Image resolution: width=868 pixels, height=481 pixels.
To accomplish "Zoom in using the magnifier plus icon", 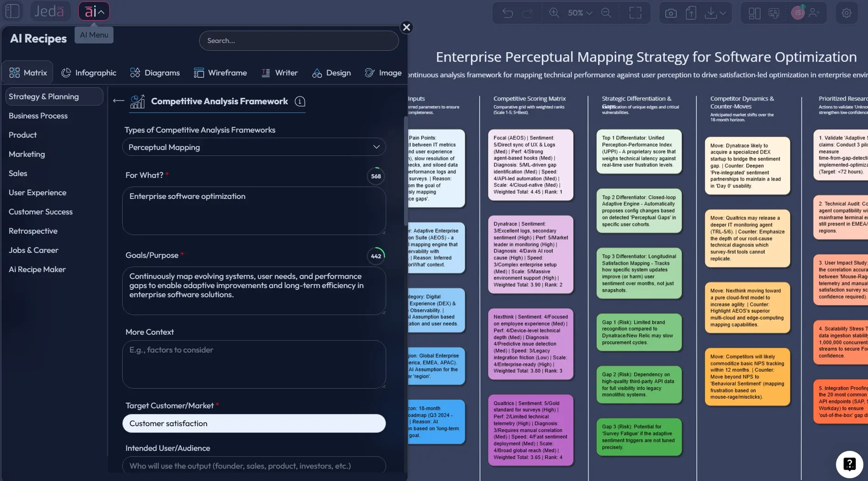I will tap(554, 12).
